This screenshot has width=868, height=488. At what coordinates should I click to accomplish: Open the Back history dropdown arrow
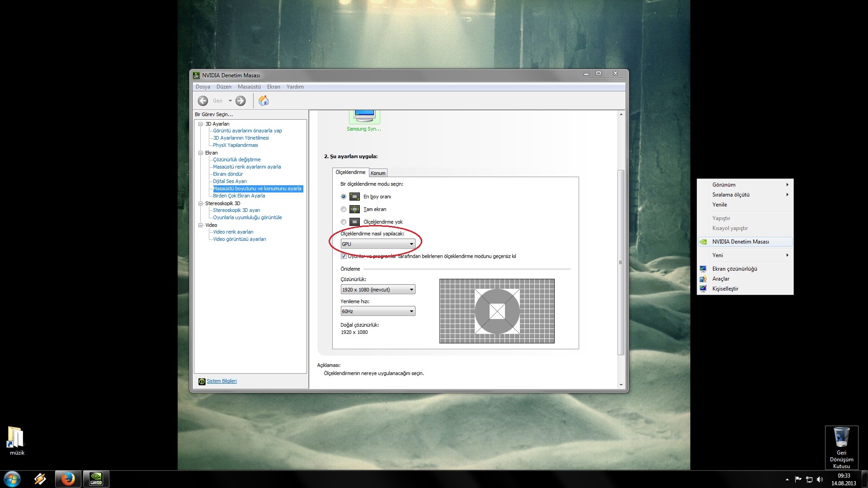coord(230,101)
